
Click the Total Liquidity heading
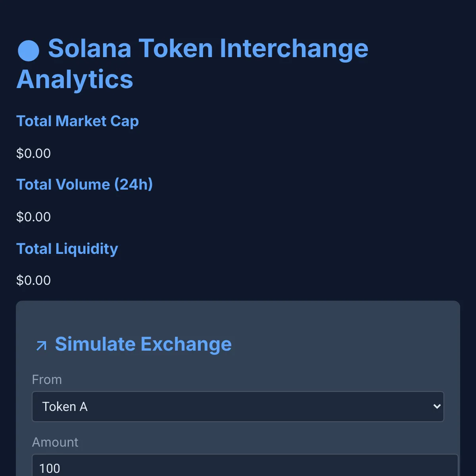67,248
